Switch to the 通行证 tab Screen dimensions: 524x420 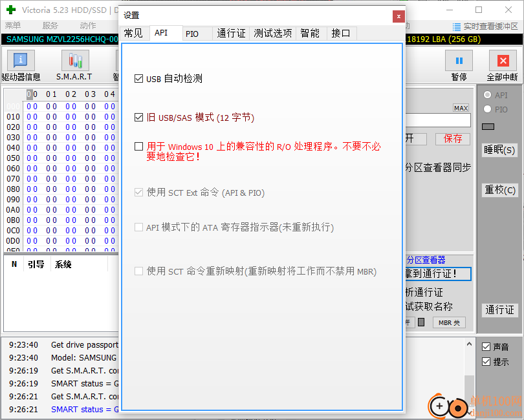click(x=231, y=34)
